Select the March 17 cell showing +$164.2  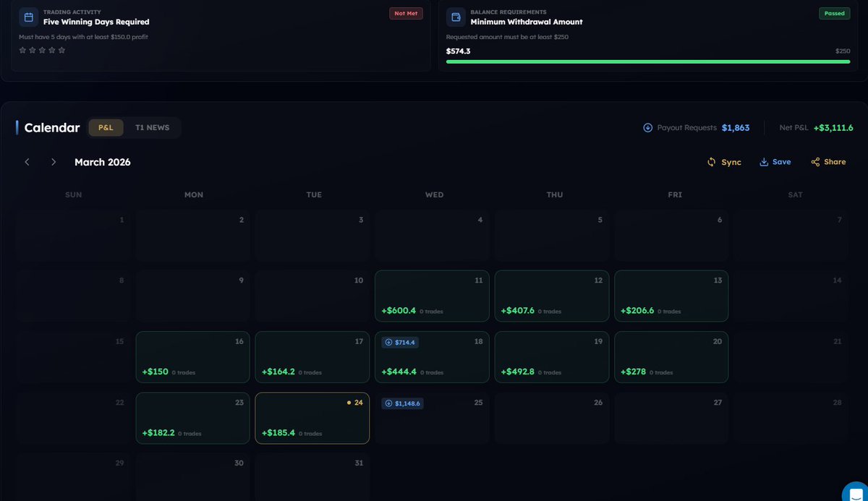click(x=312, y=357)
